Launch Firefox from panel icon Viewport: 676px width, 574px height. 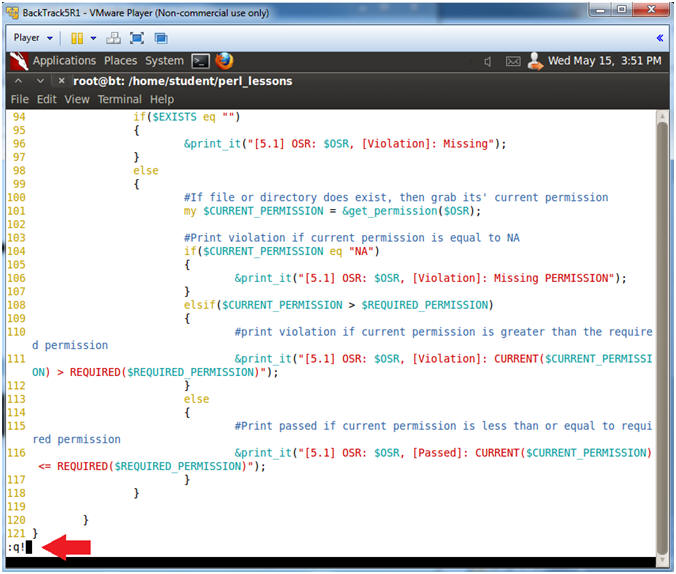(x=224, y=61)
